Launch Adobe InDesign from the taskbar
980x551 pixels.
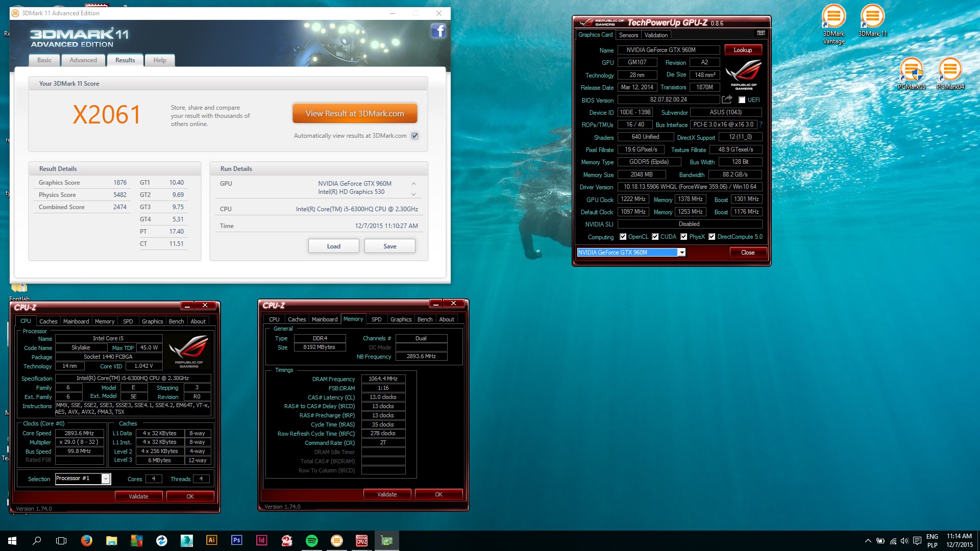click(261, 540)
